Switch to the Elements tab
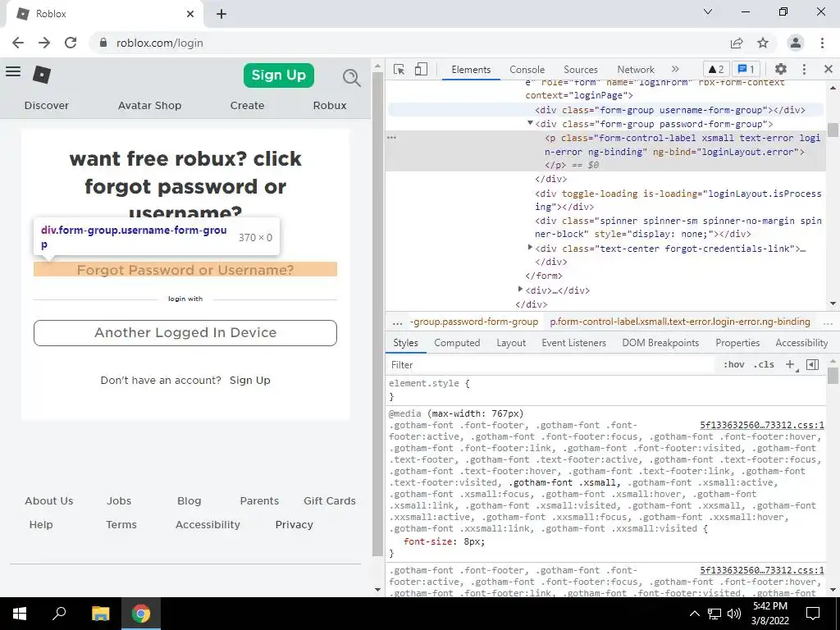Screen dimensions: 840x630 pos(471,70)
